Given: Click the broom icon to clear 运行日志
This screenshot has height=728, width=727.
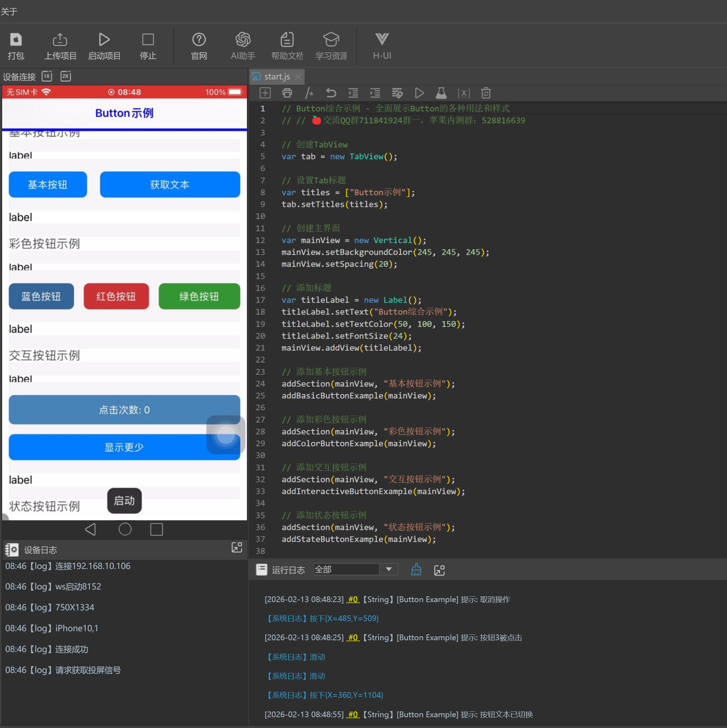Looking at the screenshot, I should [416, 570].
